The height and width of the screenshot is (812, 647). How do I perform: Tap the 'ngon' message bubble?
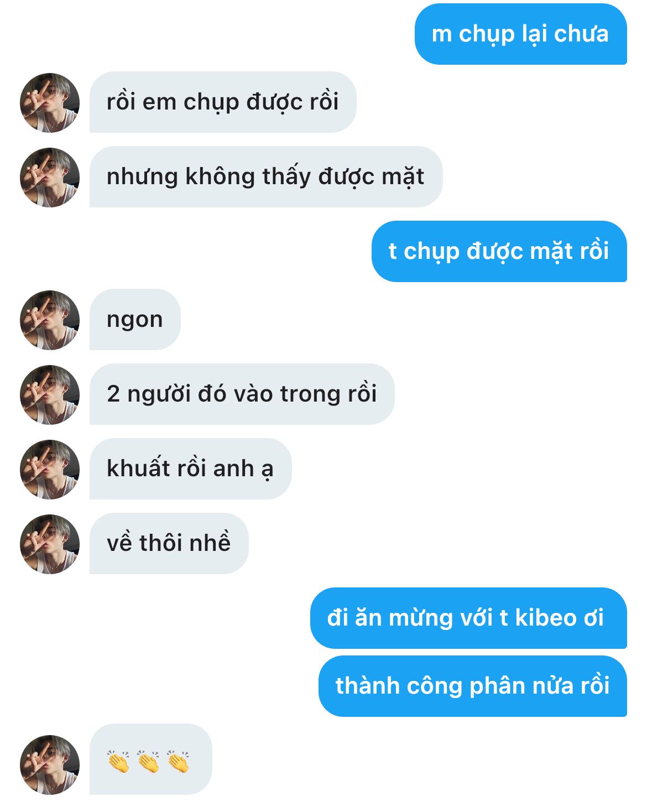click(x=135, y=319)
